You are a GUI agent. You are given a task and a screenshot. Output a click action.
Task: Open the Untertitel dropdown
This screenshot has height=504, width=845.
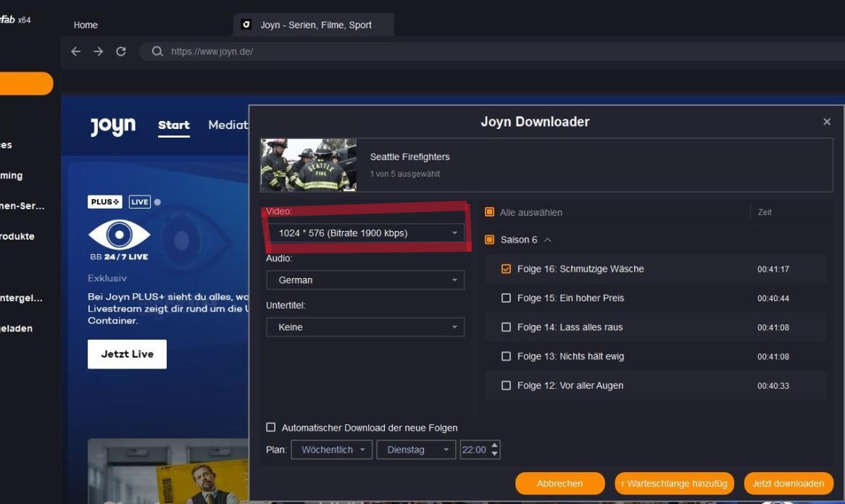click(x=365, y=327)
